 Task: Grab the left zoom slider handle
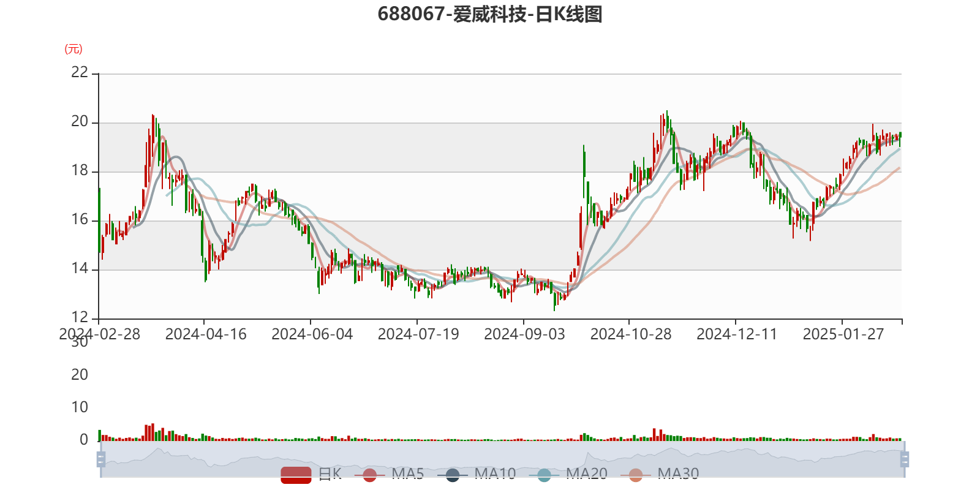(x=101, y=459)
